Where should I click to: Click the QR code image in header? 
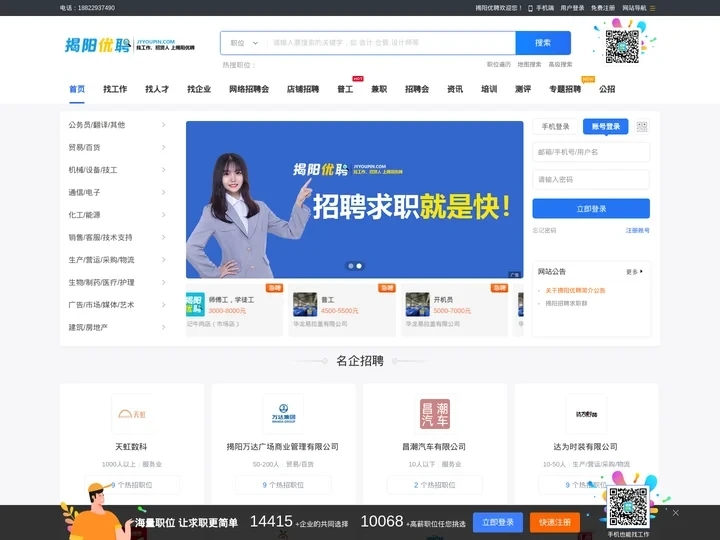click(622, 46)
